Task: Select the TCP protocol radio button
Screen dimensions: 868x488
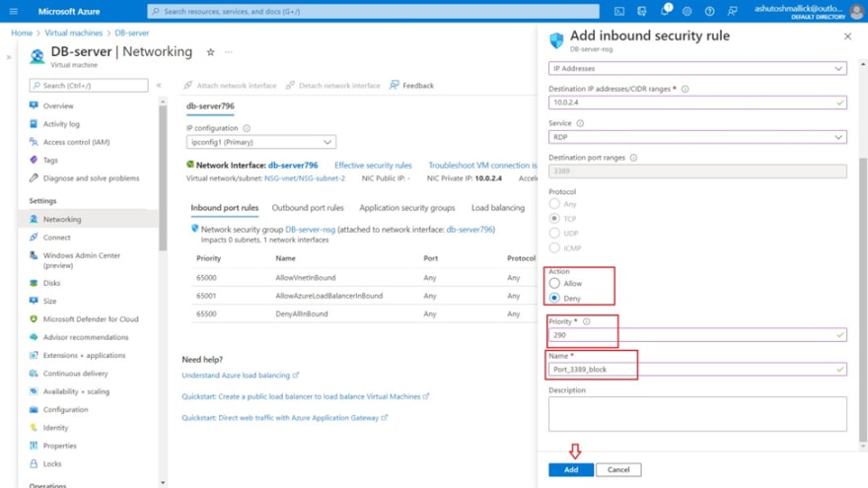Action: click(x=554, y=219)
